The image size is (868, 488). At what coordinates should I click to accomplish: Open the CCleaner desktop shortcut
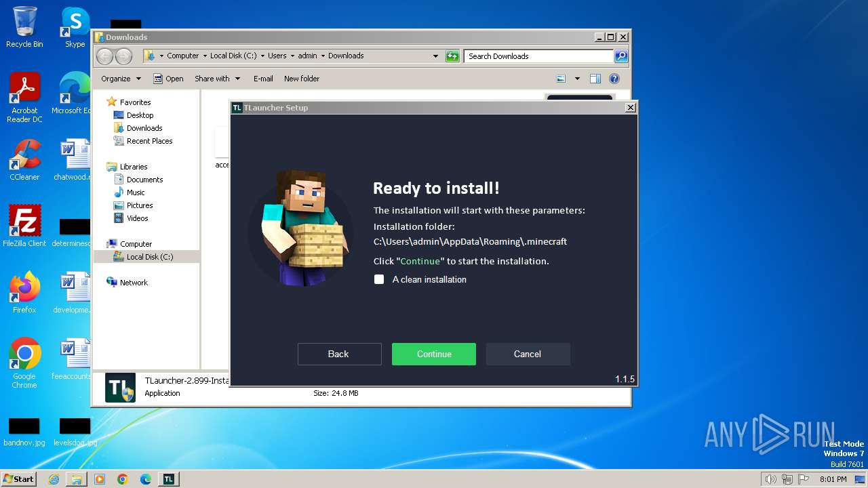click(x=24, y=160)
